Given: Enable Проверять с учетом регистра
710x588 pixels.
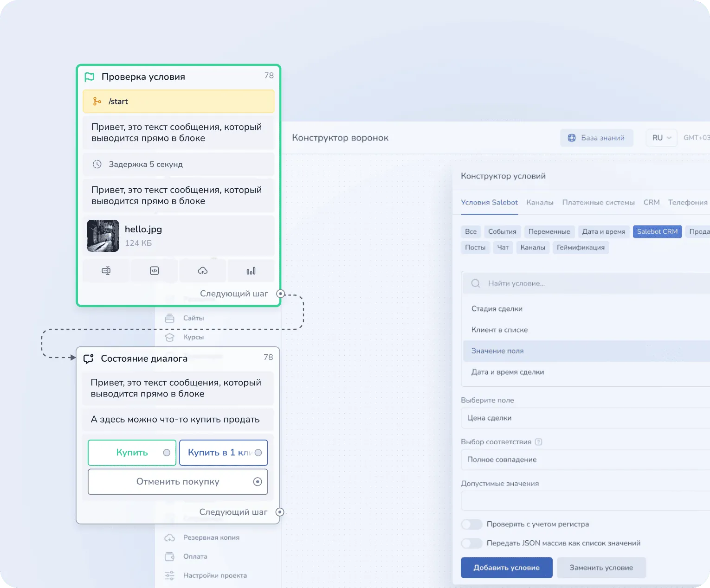Looking at the screenshot, I should point(471,524).
